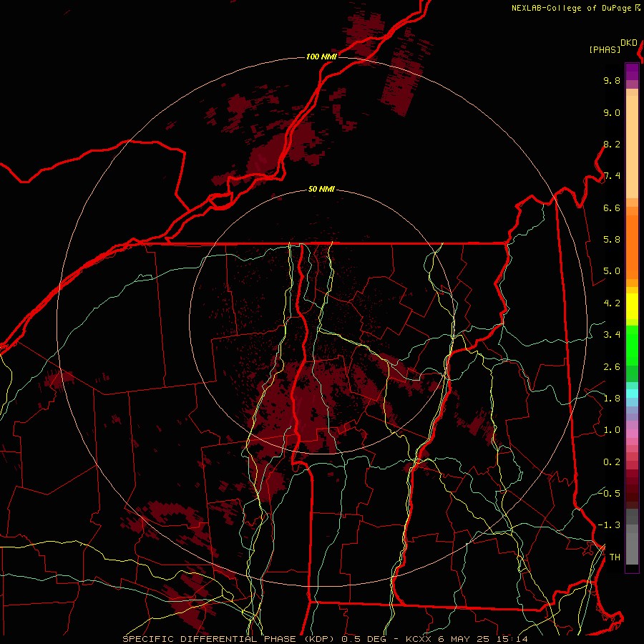
Task: Click the -1.3 scale value
Action: [x=609, y=525]
